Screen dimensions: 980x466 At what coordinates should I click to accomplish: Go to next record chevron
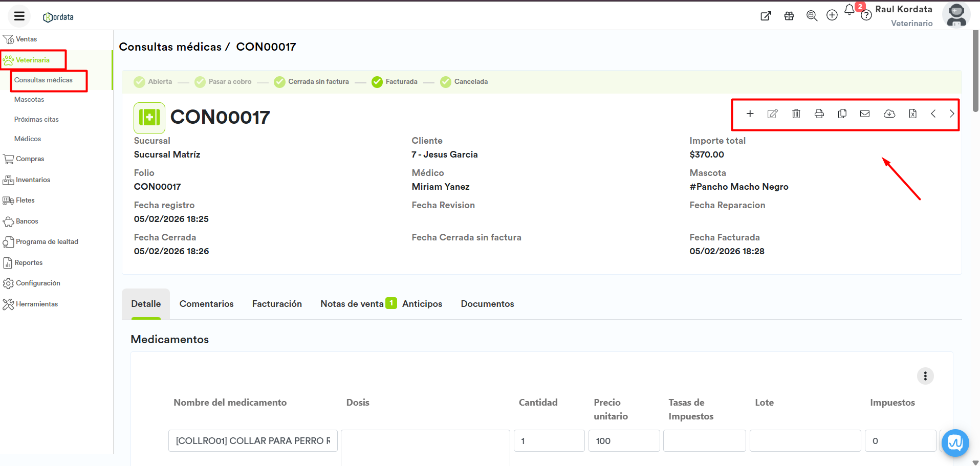(951, 114)
